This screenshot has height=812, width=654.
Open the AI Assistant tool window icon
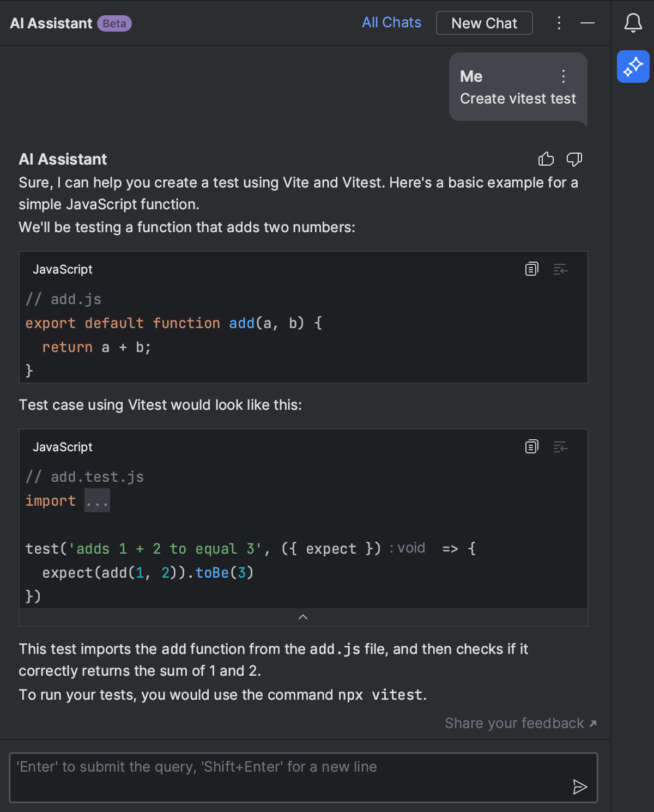[633, 66]
